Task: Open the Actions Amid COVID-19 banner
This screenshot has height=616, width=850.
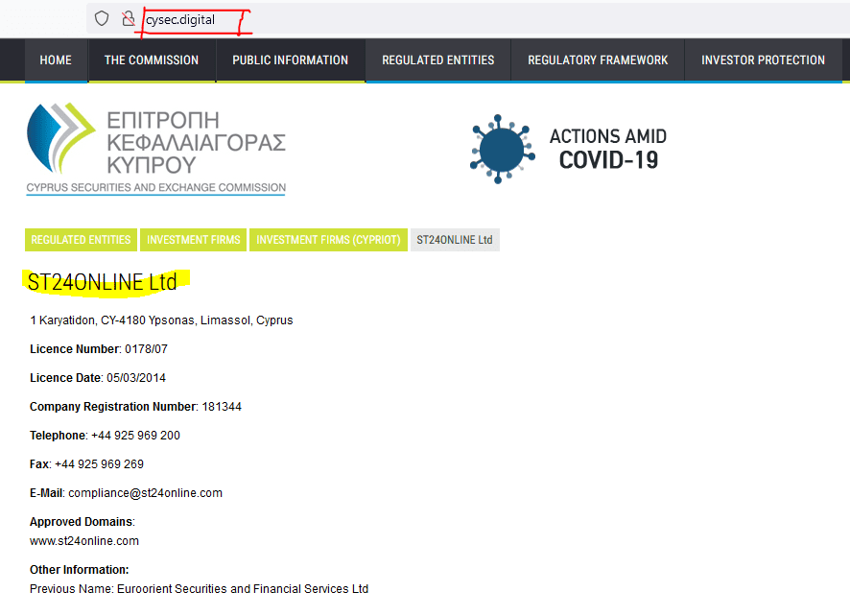Action: pos(607,149)
